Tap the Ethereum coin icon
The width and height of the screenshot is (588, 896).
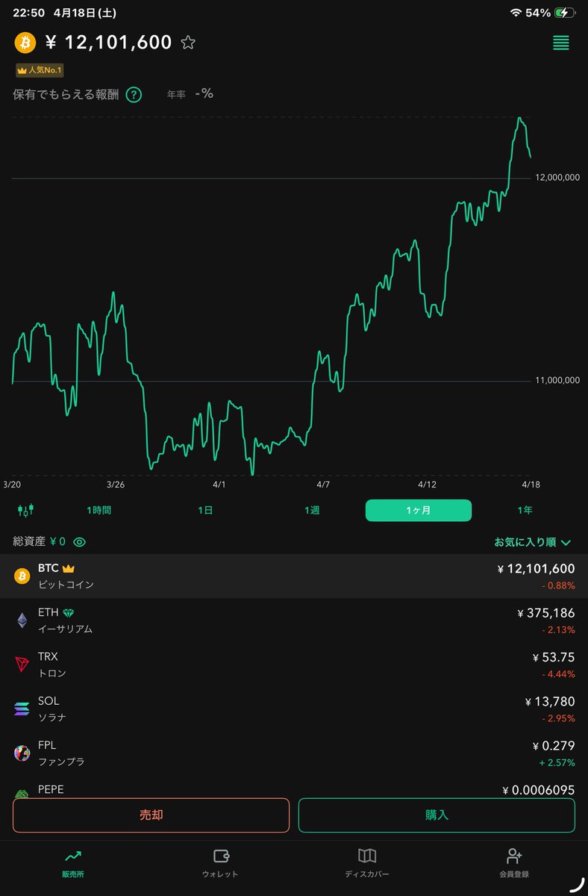click(22, 620)
